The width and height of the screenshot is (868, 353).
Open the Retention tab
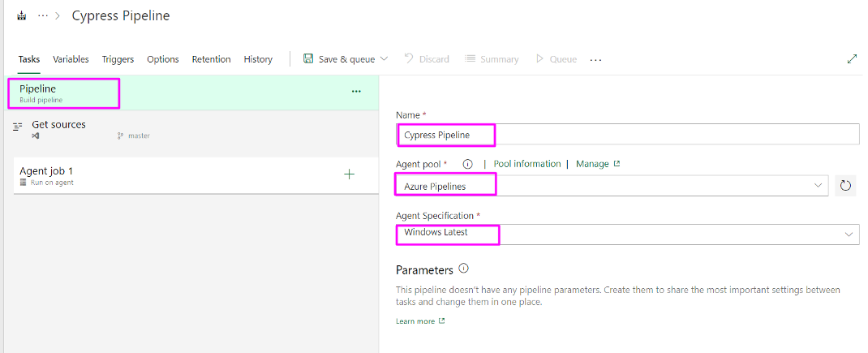pyautogui.click(x=211, y=59)
